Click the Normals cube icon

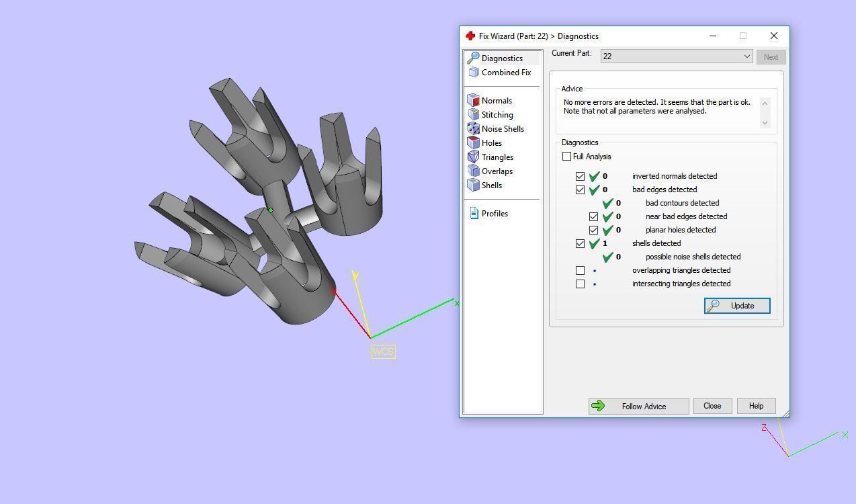(473, 101)
